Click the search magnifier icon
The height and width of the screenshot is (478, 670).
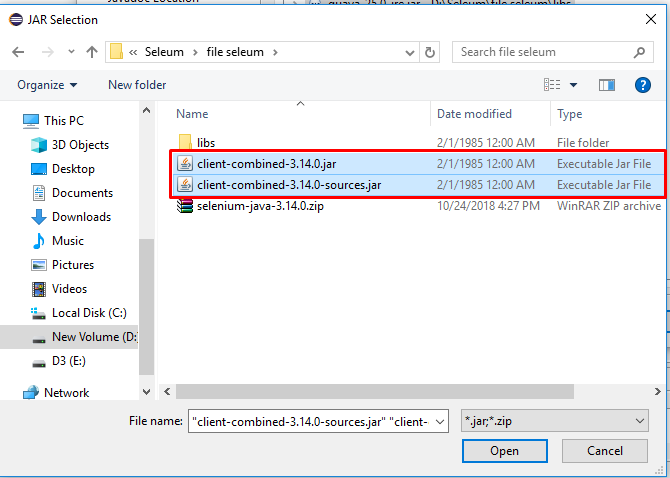pos(639,53)
